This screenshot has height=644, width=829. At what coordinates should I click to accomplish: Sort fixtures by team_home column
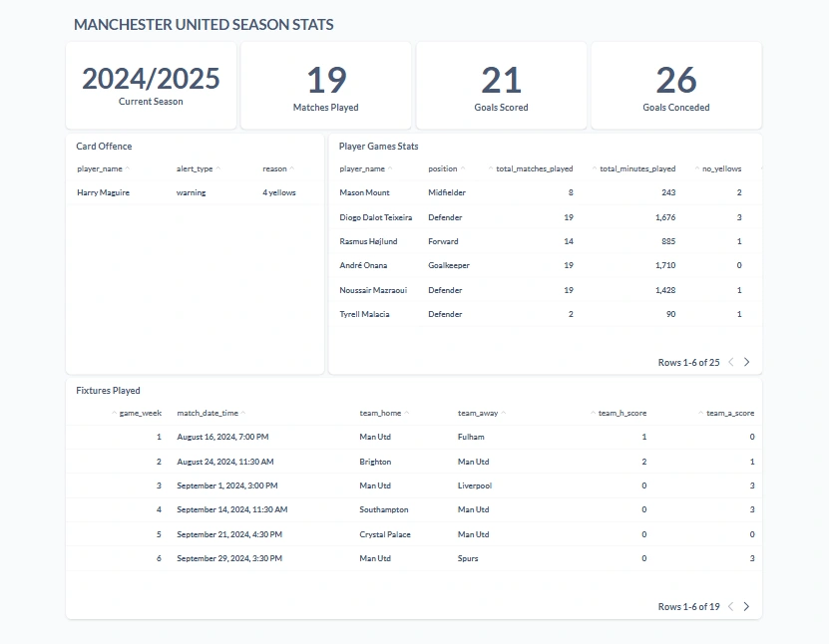tap(384, 413)
